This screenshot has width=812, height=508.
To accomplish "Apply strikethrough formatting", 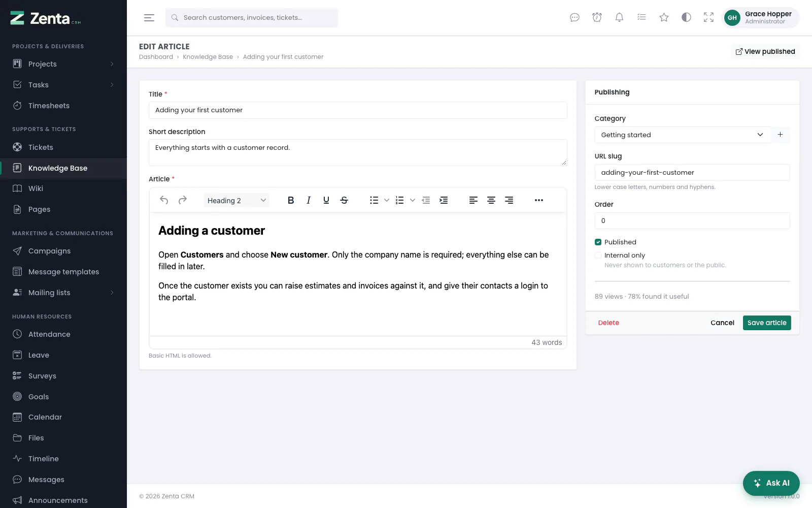I will (344, 200).
